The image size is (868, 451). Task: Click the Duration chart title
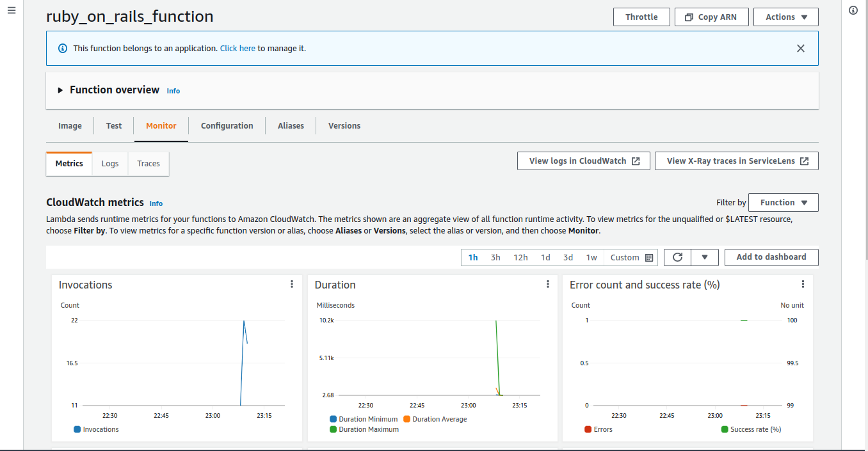(x=335, y=285)
